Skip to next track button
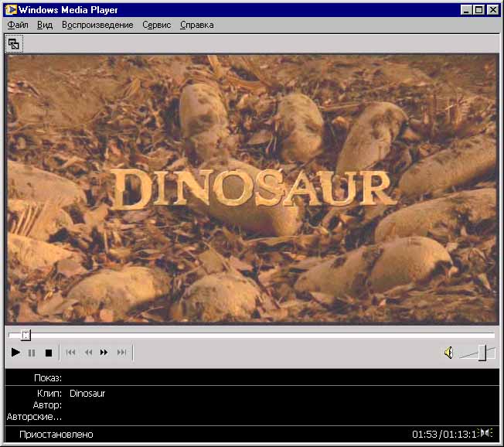This screenshot has height=447, width=504. [x=121, y=353]
